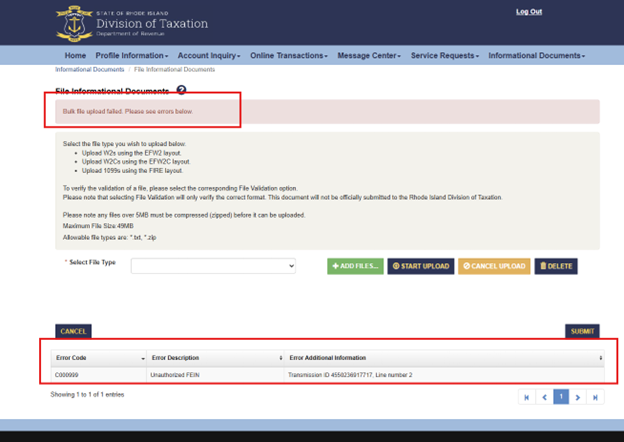Click the Maximum File Size 49MB text

[x=98, y=226]
